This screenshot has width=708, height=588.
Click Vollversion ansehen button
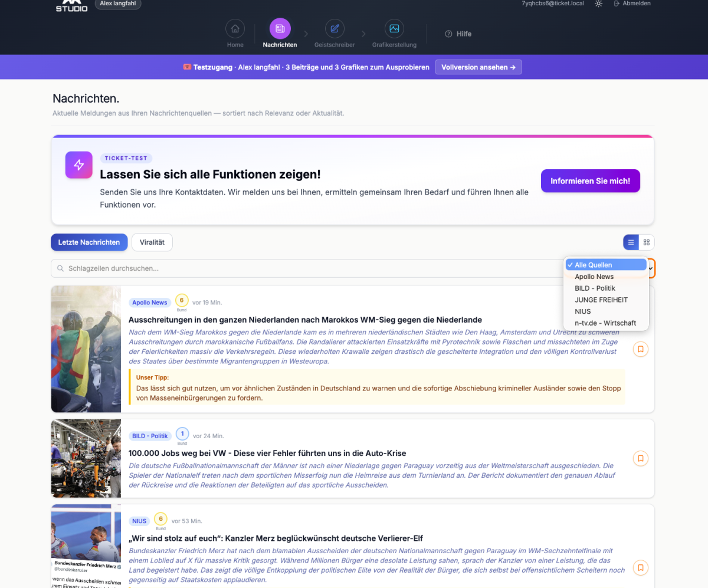(x=478, y=67)
